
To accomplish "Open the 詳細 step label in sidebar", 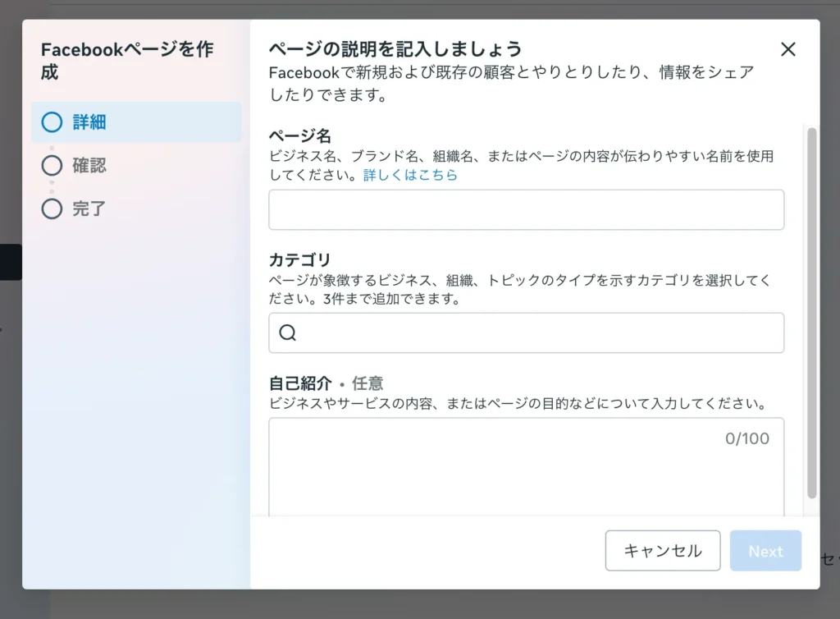I will point(89,122).
